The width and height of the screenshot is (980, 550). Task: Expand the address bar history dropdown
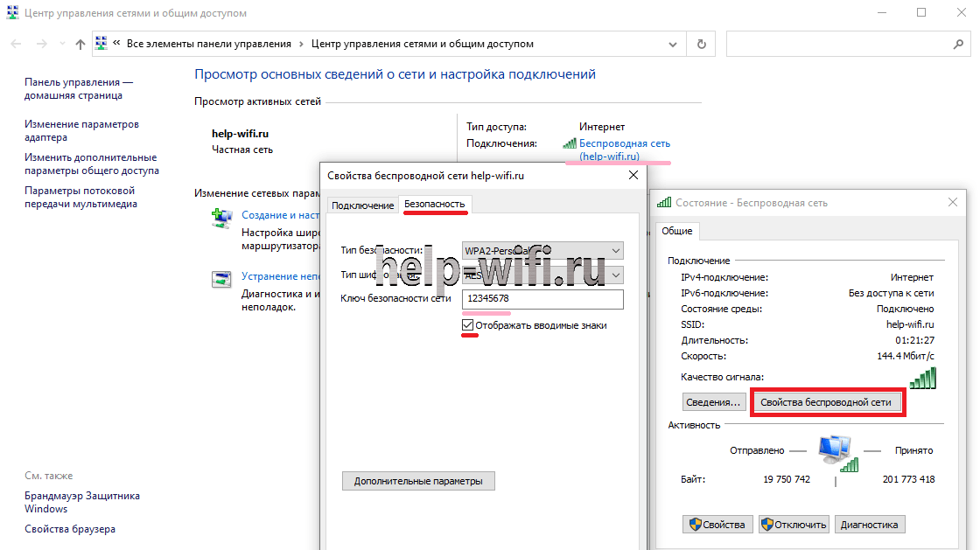[x=675, y=44]
